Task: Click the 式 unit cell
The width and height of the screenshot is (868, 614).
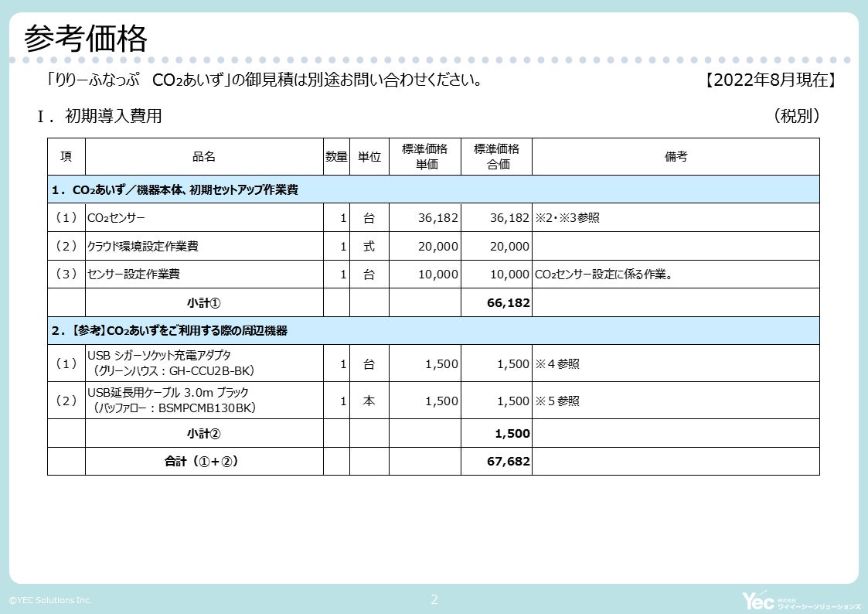Action: click(369, 247)
